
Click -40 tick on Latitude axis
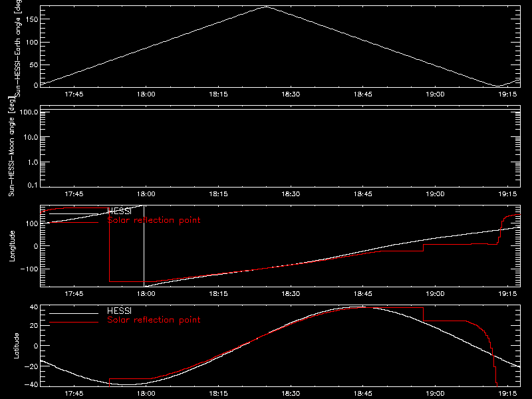point(31,384)
